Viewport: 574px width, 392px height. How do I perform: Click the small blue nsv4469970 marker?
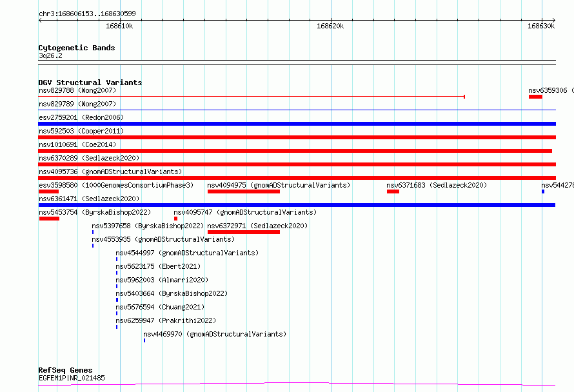pyautogui.click(x=144, y=340)
